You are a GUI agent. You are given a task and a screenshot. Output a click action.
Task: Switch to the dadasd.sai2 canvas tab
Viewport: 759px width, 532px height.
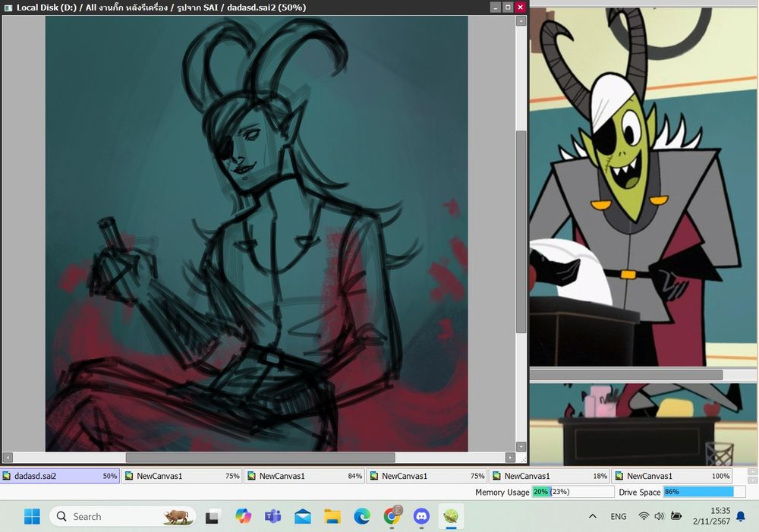tap(59, 476)
